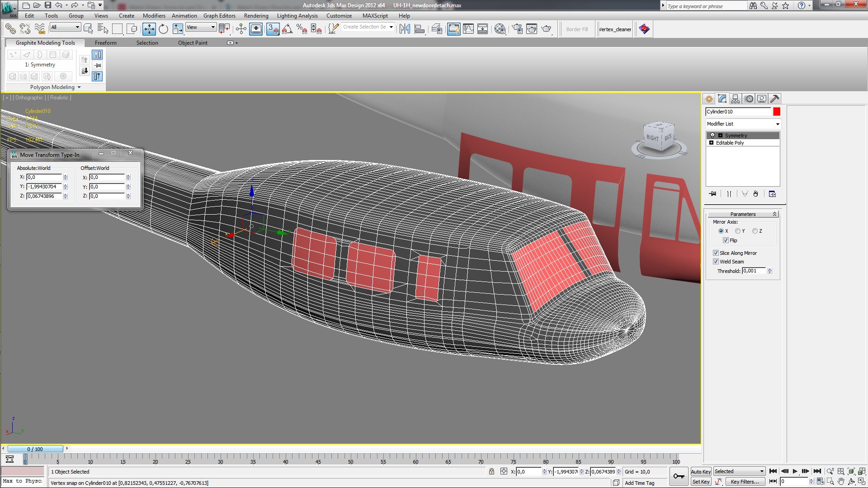This screenshot has width=868, height=488.
Task: Toggle Symmetry modifier lightbulb visibility
Action: [x=712, y=136]
